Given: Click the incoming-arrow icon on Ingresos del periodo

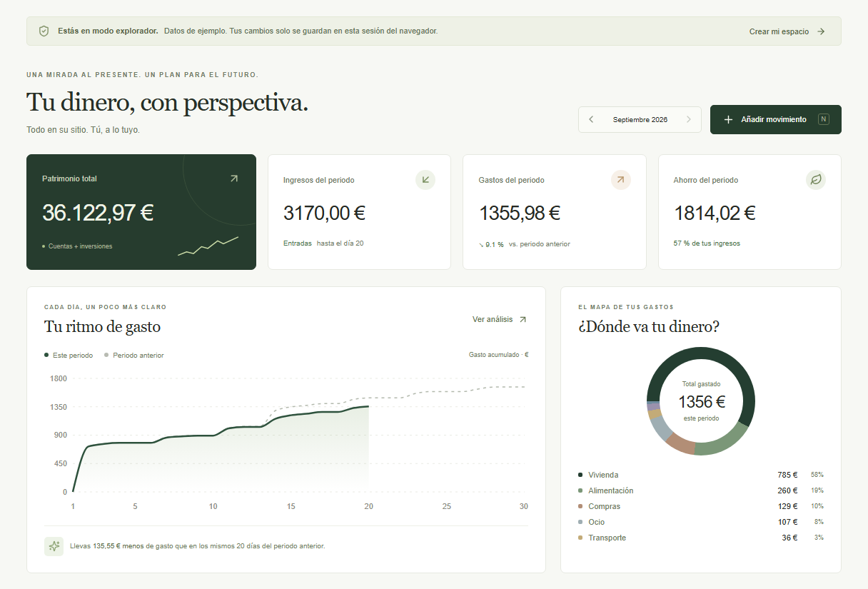Looking at the screenshot, I should pyautogui.click(x=425, y=180).
